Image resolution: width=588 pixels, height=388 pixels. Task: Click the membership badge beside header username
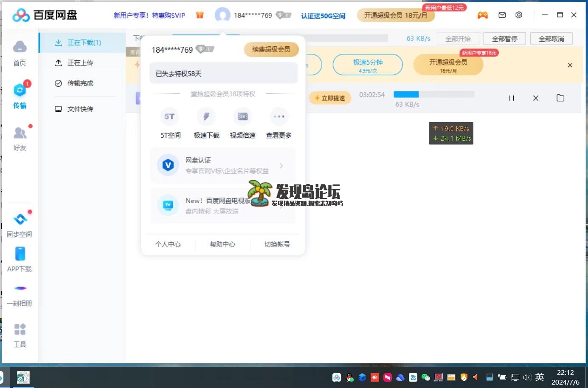point(284,15)
